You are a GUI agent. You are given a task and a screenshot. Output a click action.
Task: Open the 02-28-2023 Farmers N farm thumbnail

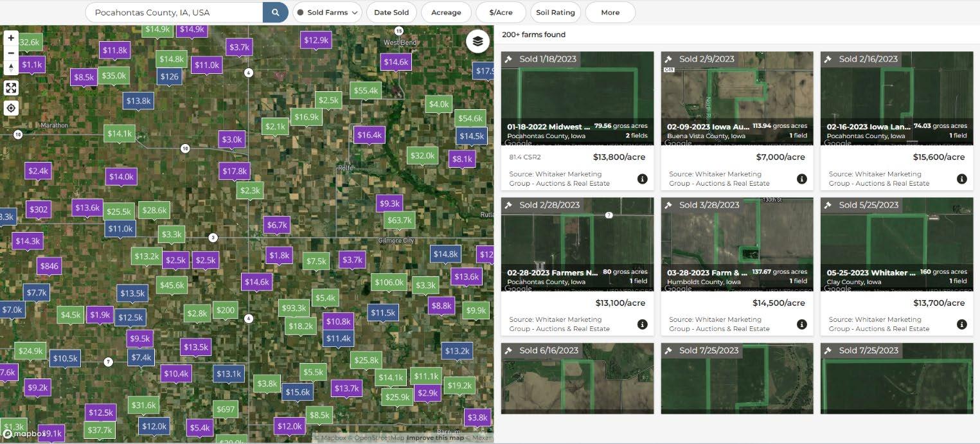(577, 244)
